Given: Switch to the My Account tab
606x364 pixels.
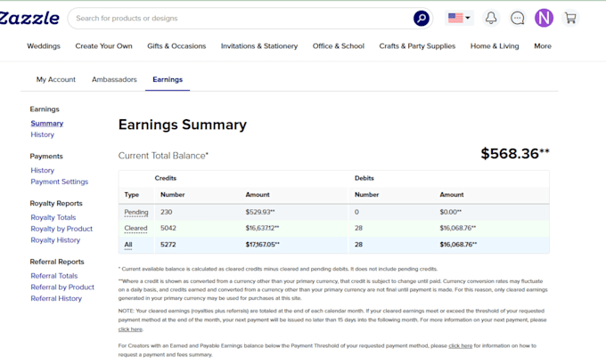Looking at the screenshot, I should click(x=55, y=79).
